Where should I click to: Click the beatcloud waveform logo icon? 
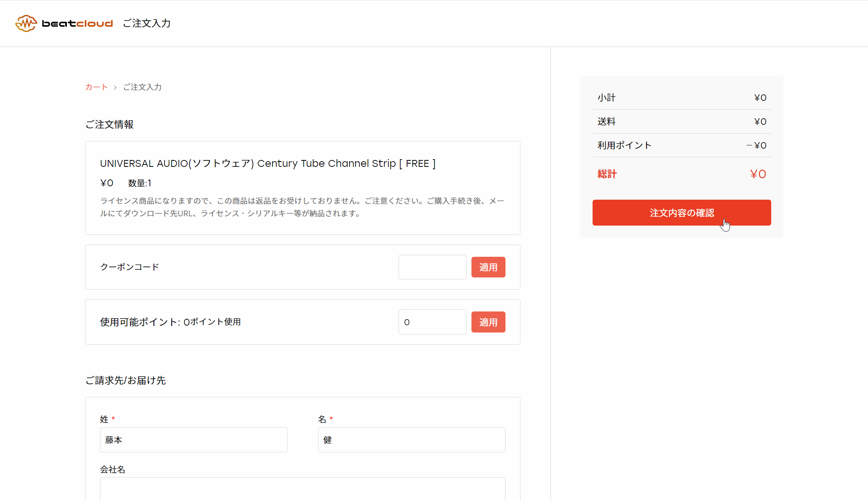click(x=26, y=23)
